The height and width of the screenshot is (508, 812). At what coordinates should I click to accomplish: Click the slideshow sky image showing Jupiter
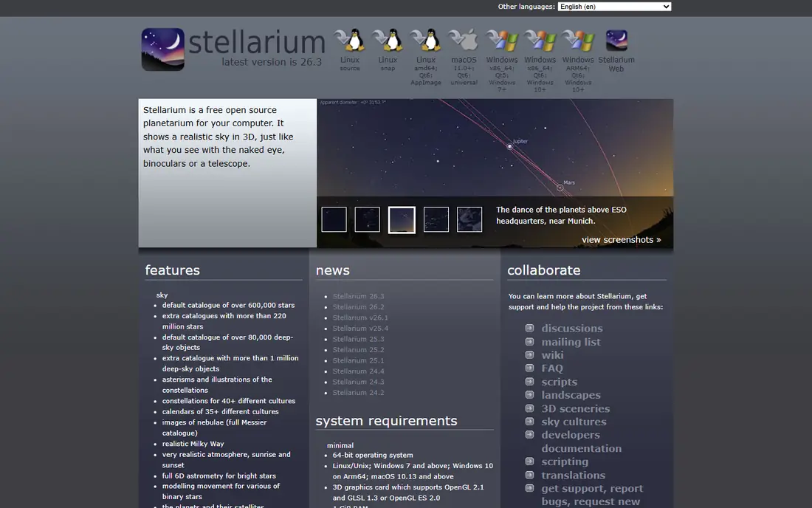coord(495,148)
